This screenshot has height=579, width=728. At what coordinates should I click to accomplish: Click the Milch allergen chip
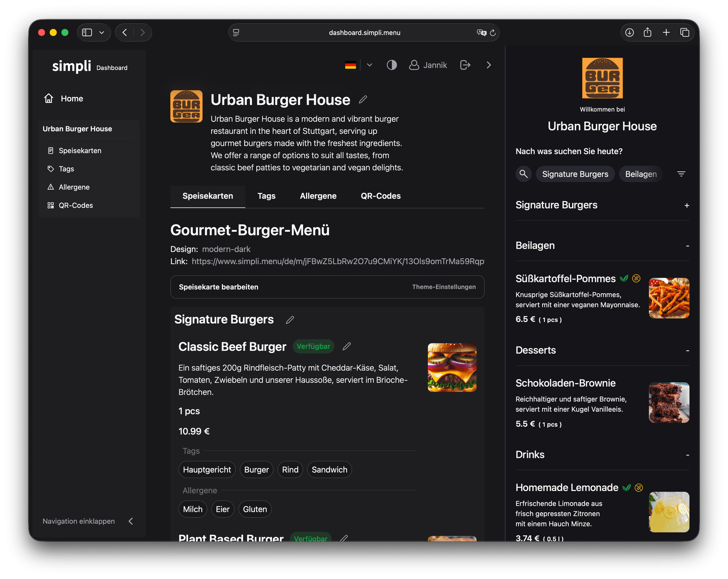(193, 509)
